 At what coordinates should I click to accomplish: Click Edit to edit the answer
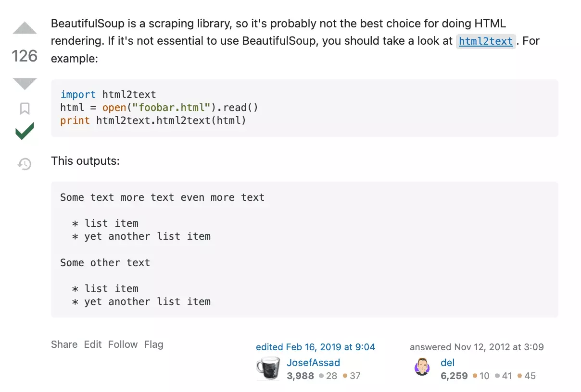coord(93,344)
